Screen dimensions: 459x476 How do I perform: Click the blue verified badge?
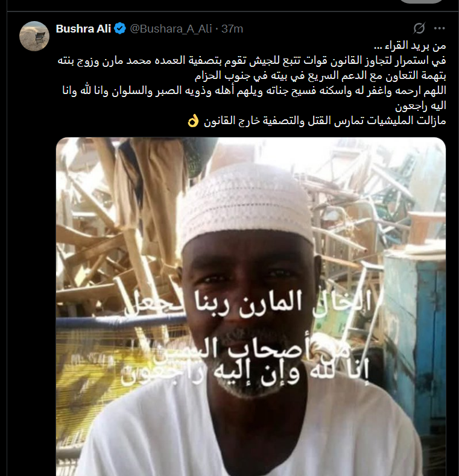point(120,28)
